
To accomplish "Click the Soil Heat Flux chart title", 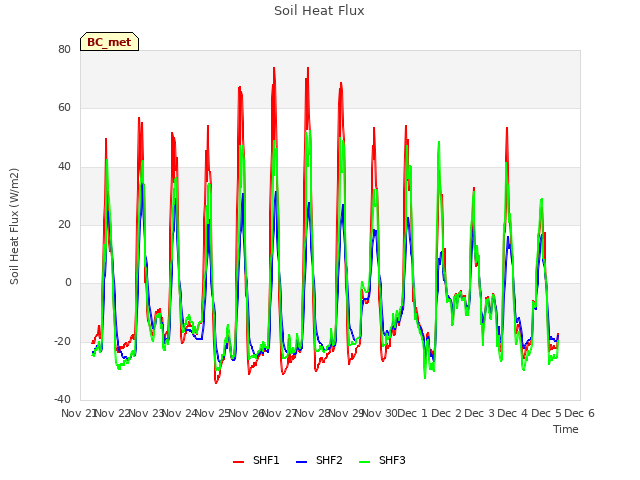I will point(319,11).
